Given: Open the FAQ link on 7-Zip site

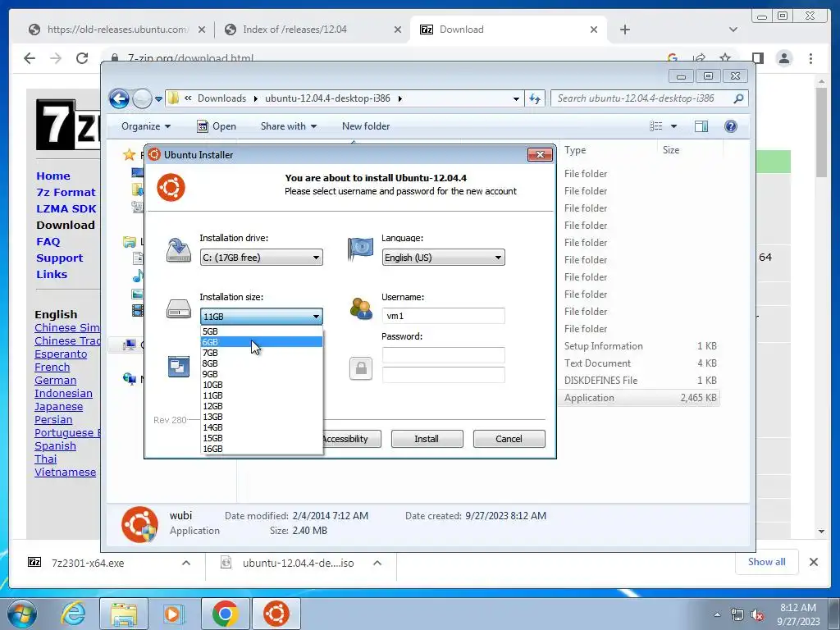Looking at the screenshot, I should coord(48,242).
